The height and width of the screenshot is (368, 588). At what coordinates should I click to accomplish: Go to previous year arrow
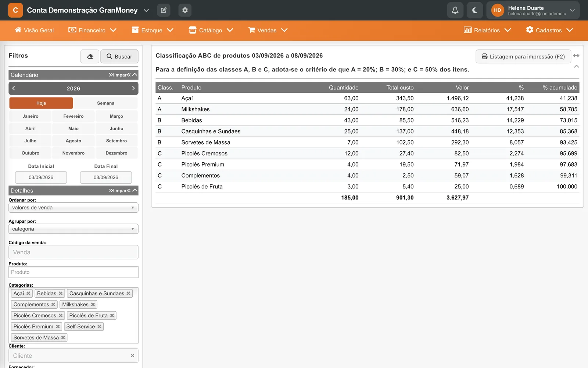[14, 88]
